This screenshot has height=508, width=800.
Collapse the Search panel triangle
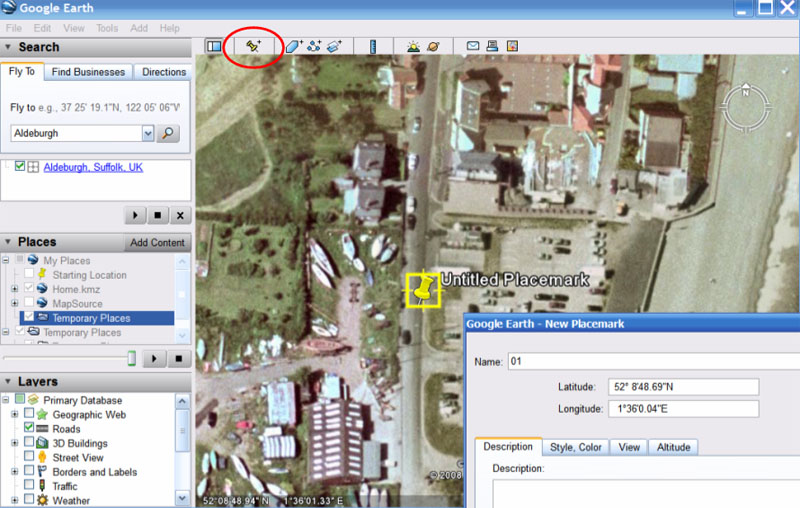pyautogui.click(x=8, y=47)
